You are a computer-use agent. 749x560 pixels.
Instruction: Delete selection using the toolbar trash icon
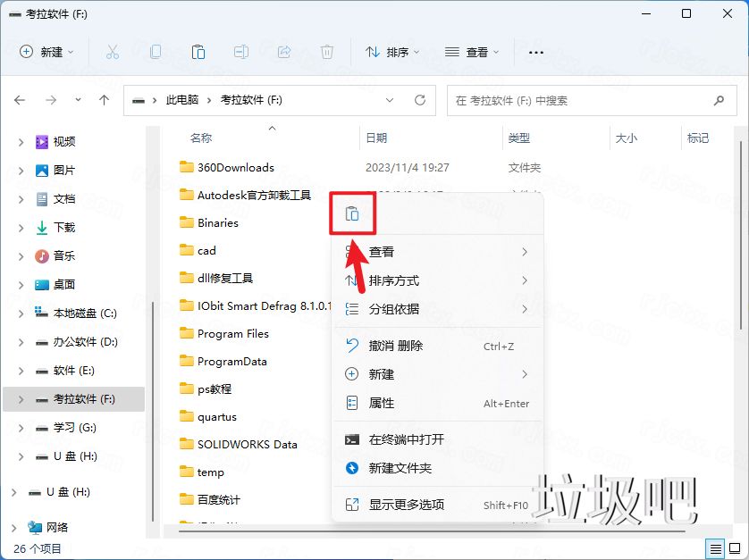click(327, 52)
